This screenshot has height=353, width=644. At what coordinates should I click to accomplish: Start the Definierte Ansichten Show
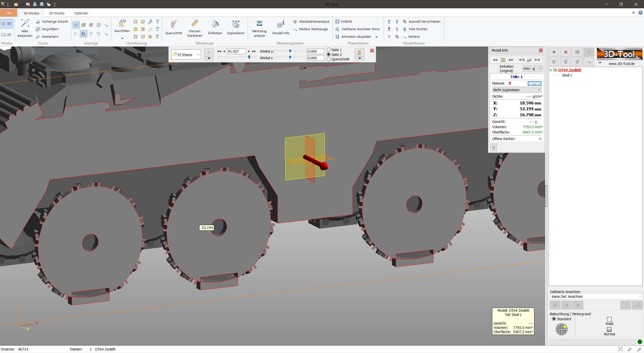(x=357, y=29)
